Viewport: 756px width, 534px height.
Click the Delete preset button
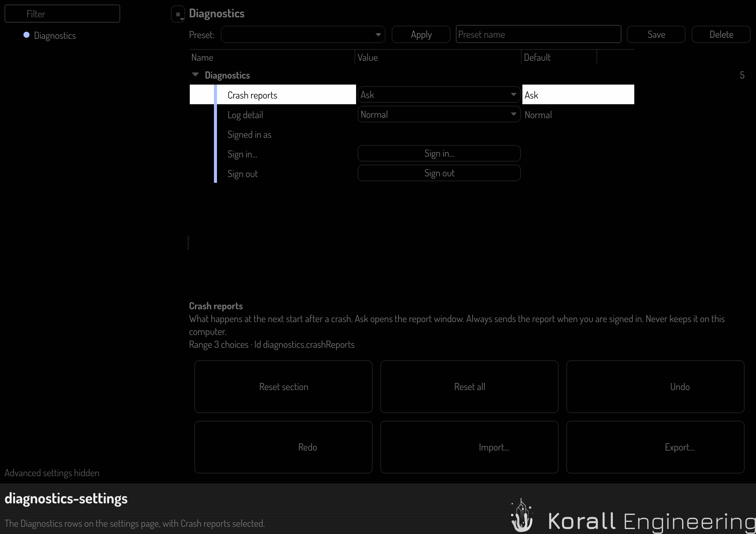pos(721,34)
